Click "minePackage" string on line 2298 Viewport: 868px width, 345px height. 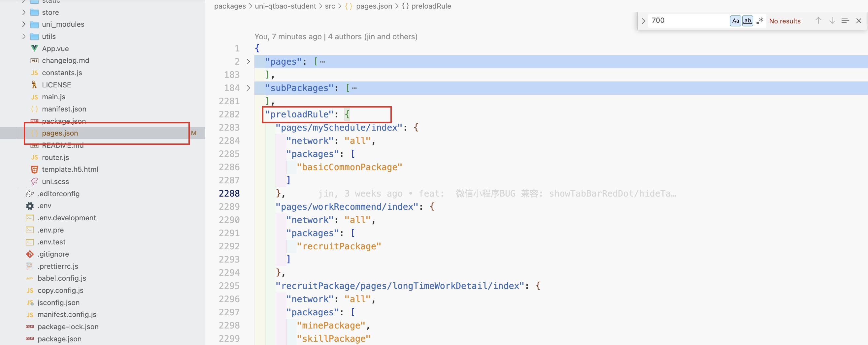[x=331, y=326]
